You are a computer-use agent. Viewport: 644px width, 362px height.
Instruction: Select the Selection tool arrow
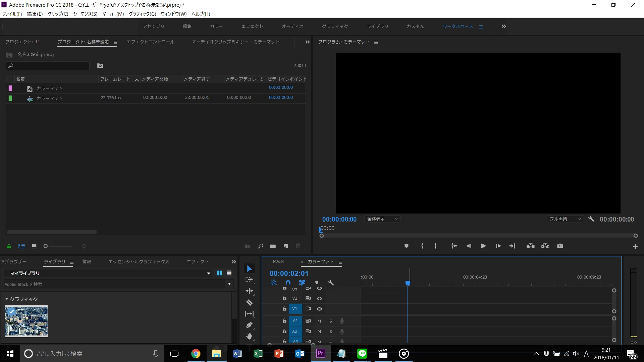pyautogui.click(x=249, y=269)
